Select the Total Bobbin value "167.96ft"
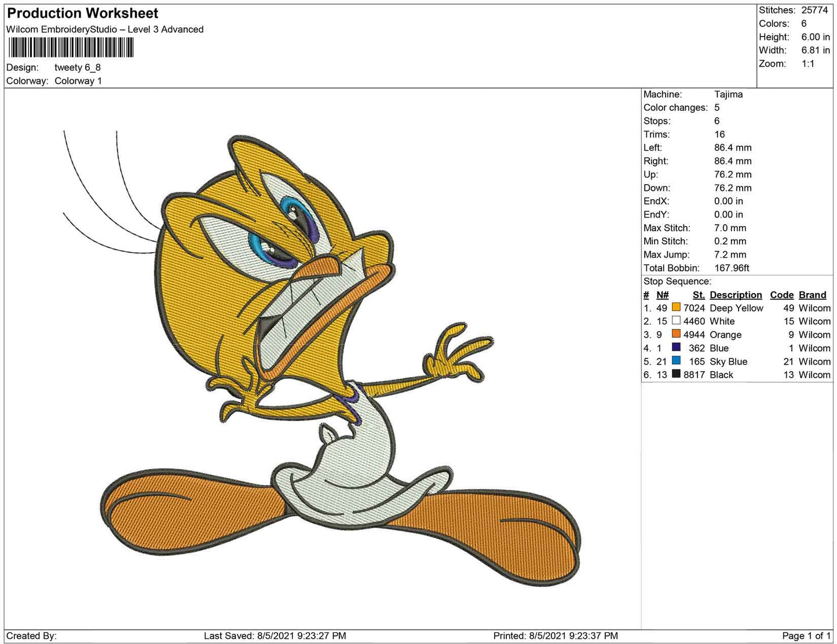The height and width of the screenshot is (644, 837). click(x=732, y=268)
